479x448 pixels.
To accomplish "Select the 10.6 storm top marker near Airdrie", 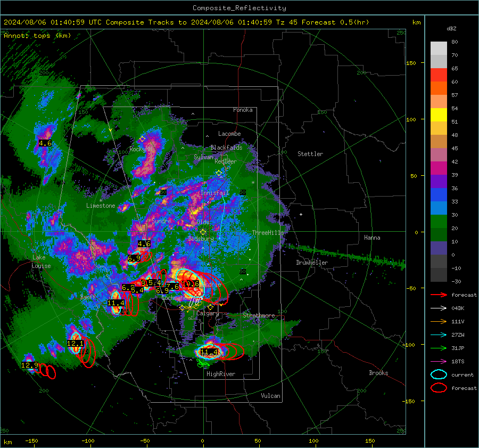I will click(191, 284).
